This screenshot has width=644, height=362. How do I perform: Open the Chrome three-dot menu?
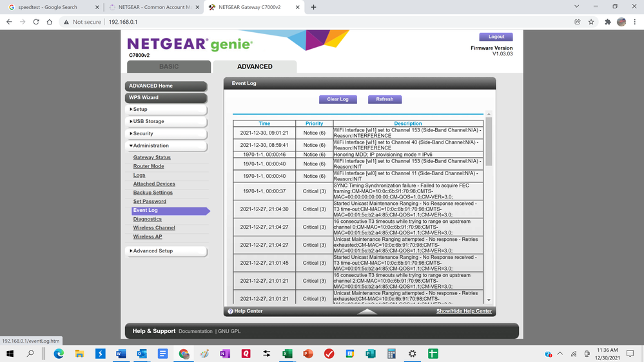[635, 22]
